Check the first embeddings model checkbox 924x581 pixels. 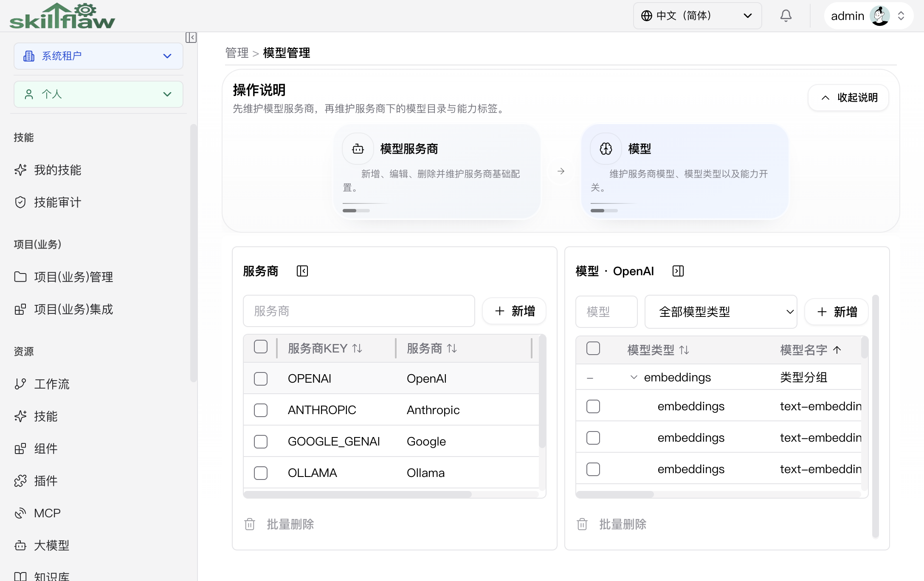pos(593,406)
